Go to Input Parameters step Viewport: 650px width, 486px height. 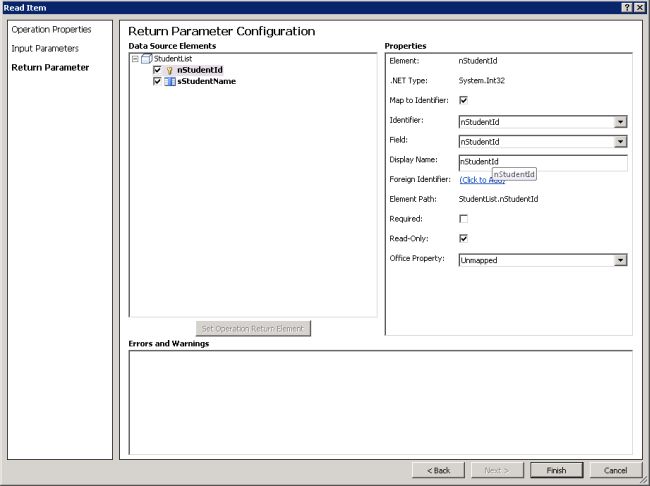45,49
